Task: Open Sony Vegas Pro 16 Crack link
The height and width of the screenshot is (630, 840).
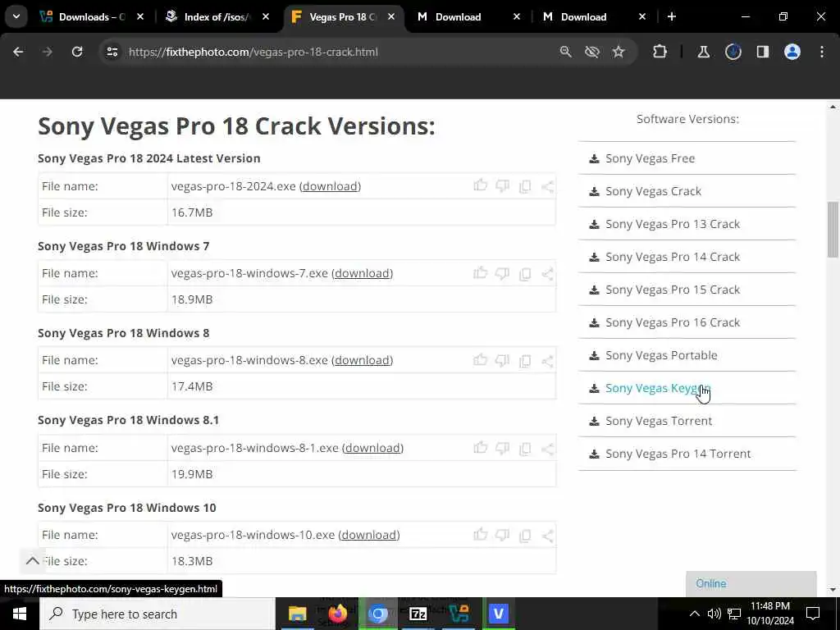Action: click(x=673, y=322)
